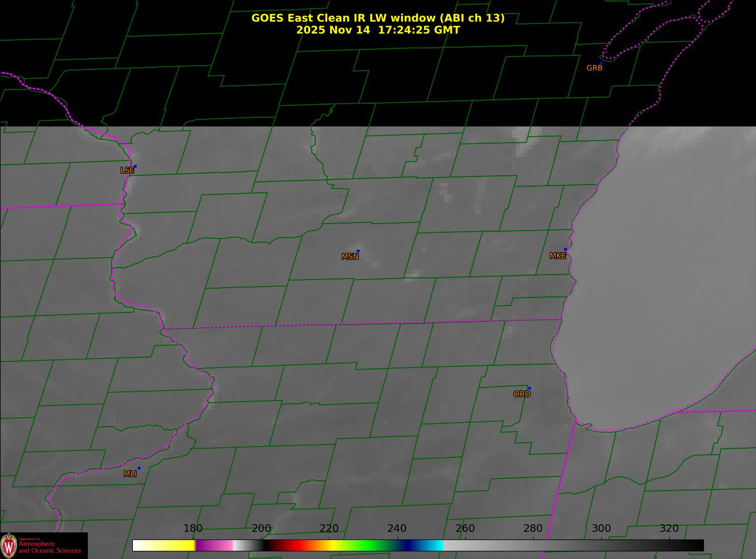This screenshot has width=756, height=559.
Task: Click the 280 colorbar tick label
Action: click(533, 529)
